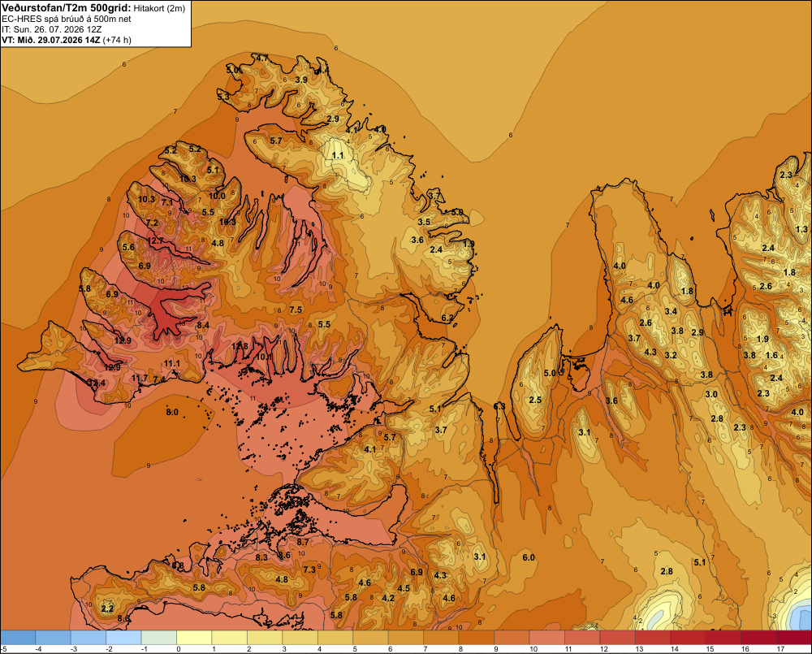
Task: Click the '6.2' temperature value
Action: point(447,318)
